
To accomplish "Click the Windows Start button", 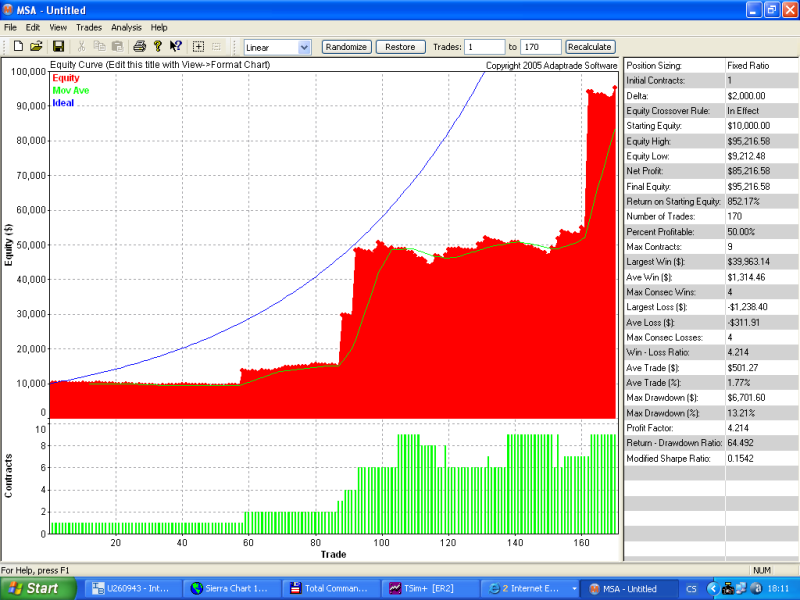I will 36,588.
